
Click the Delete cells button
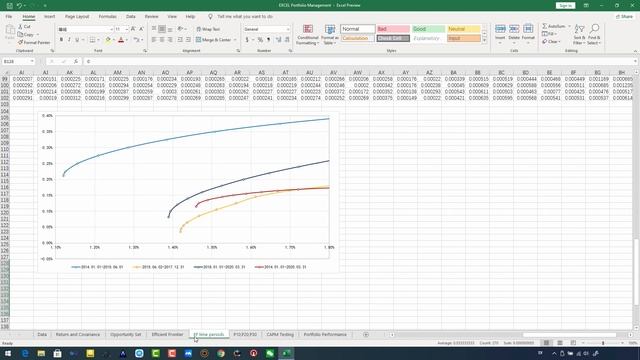tap(514, 34)
